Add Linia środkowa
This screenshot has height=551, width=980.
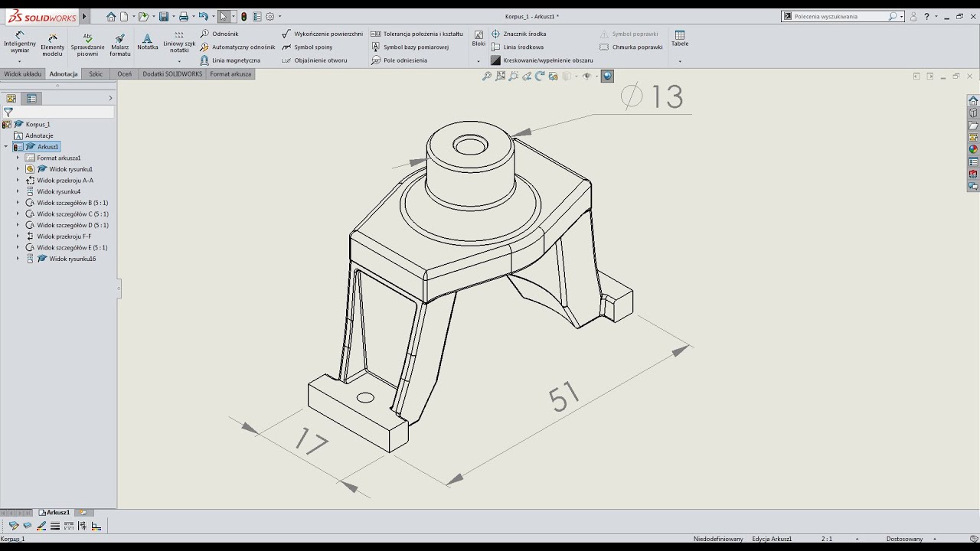coord(517,47)
